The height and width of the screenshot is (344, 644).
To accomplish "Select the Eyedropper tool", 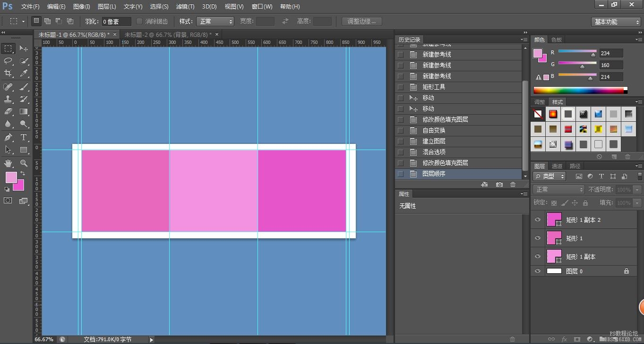I will 24,73.
